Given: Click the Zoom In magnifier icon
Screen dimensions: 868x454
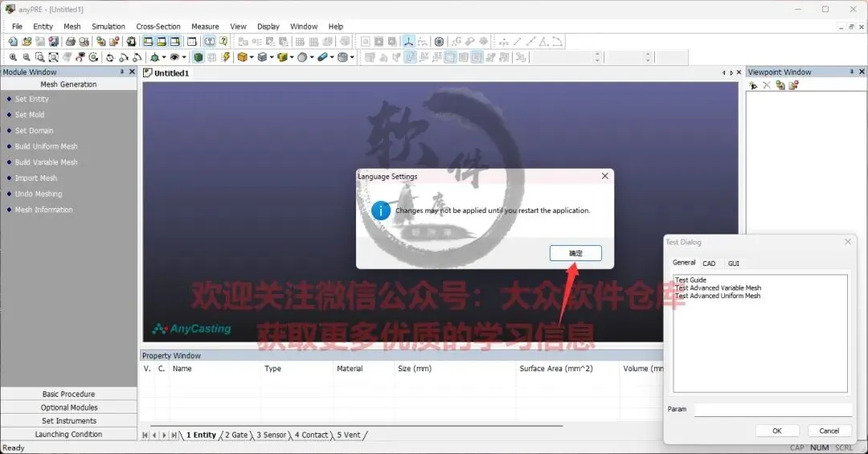Looking at the screenshot, I should click(x=13, y=57).
